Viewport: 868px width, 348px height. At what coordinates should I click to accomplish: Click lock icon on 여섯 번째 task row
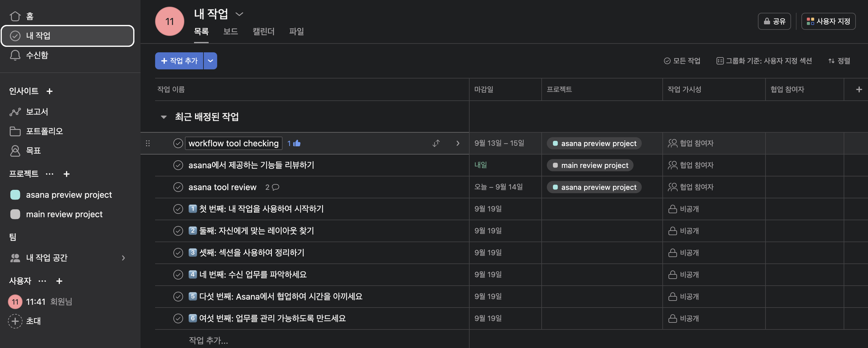click(x=672, y=318)
